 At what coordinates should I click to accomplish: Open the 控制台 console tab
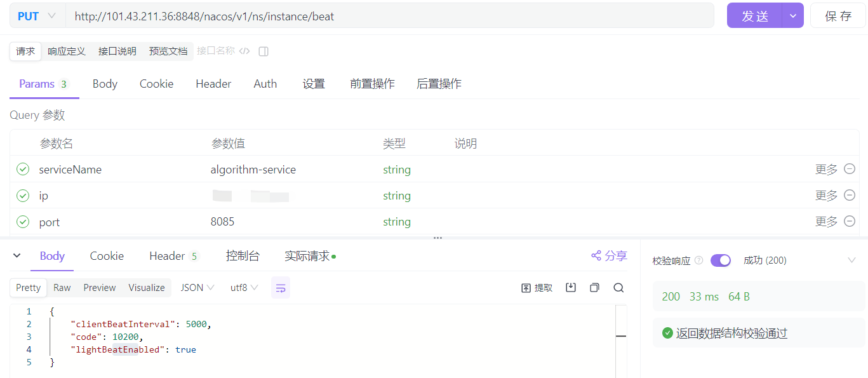pos(243,255)
